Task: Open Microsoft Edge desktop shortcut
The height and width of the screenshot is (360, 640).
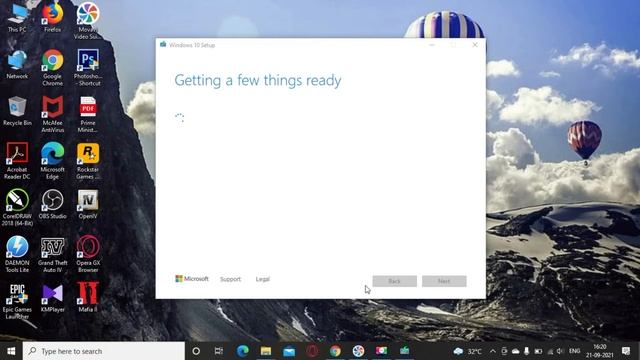Action: (53, 161)
